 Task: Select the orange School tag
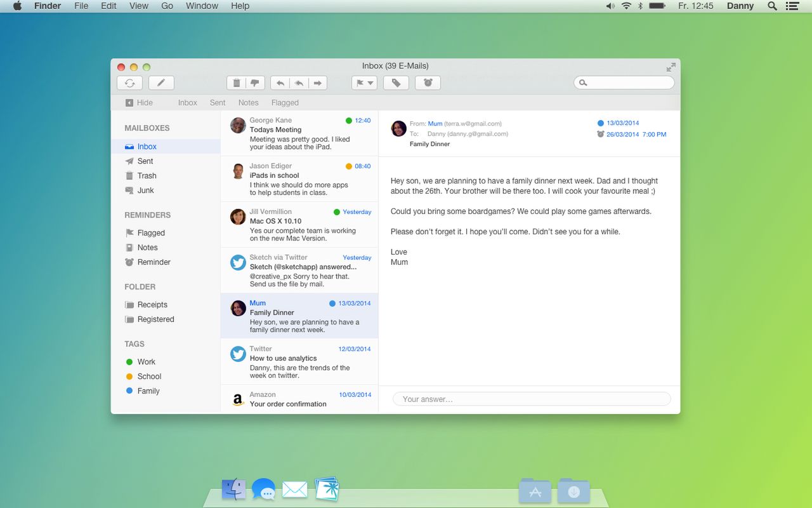[x=149, y=377]
